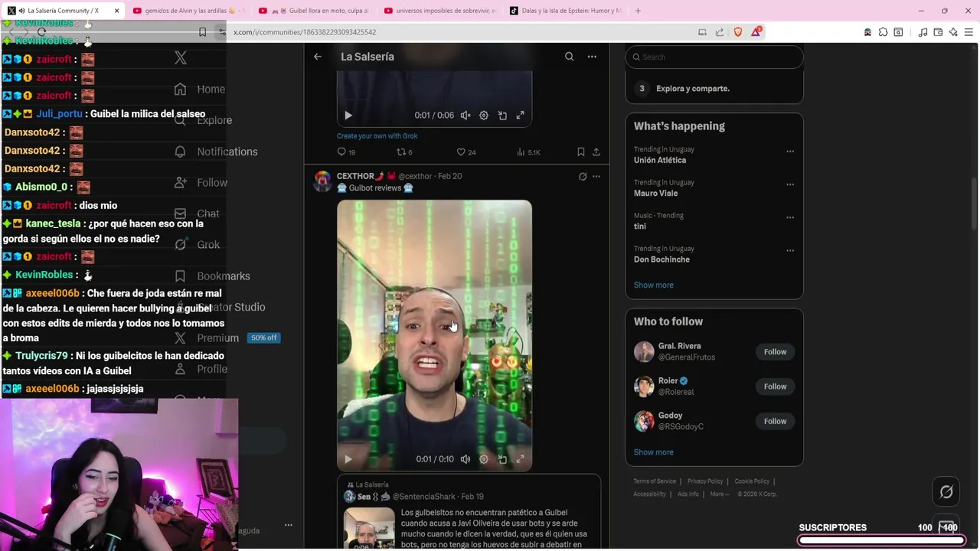Open Cookie Policy link
Screen dimensions: 980x551
point(752,481)
